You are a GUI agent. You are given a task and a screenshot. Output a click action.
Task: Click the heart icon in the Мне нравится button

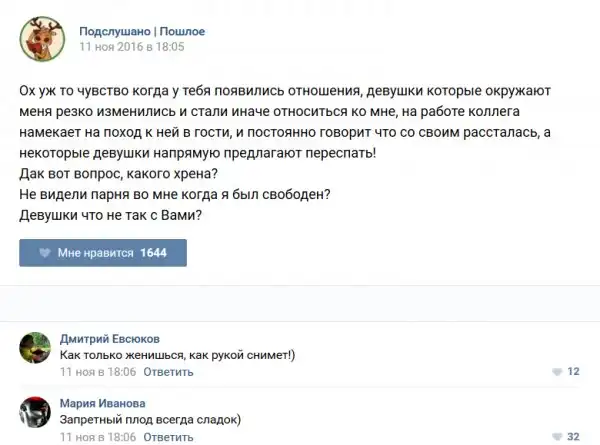click(44, 253)
